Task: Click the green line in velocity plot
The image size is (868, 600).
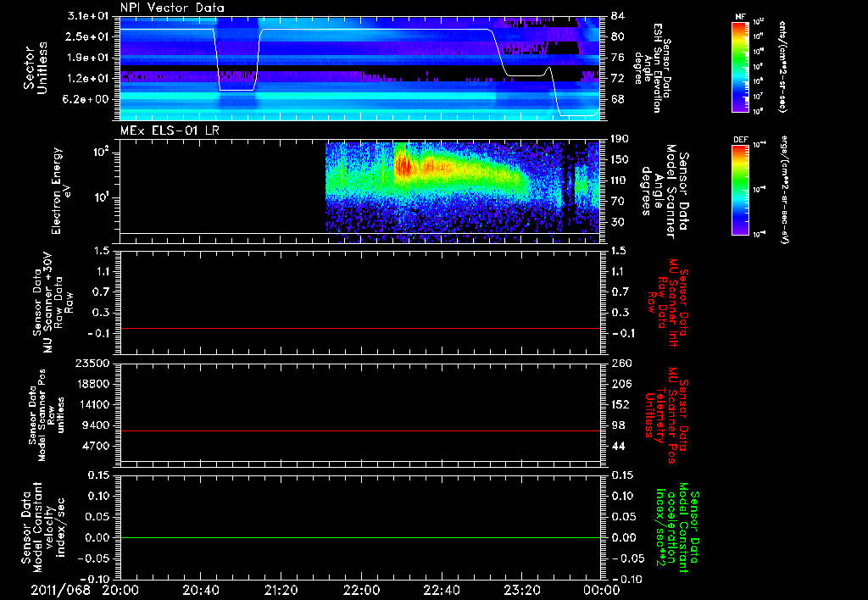Action: pyautogui.click(x=360, y=537)
